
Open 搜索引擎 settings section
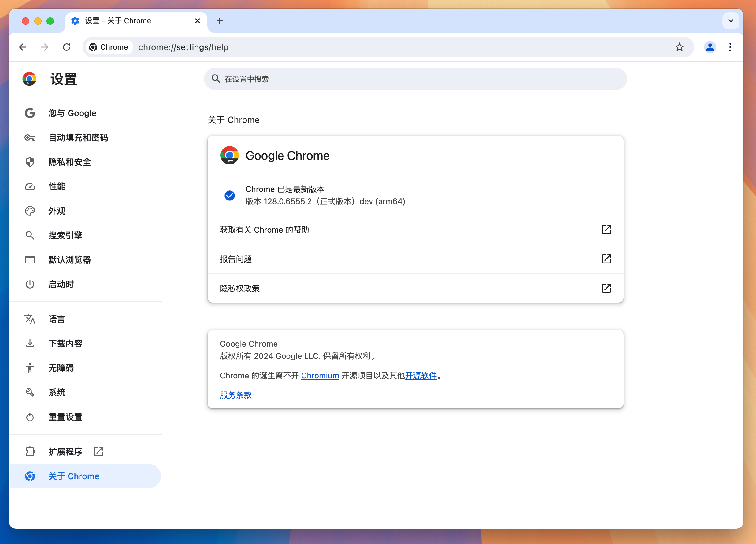(85, 235)
